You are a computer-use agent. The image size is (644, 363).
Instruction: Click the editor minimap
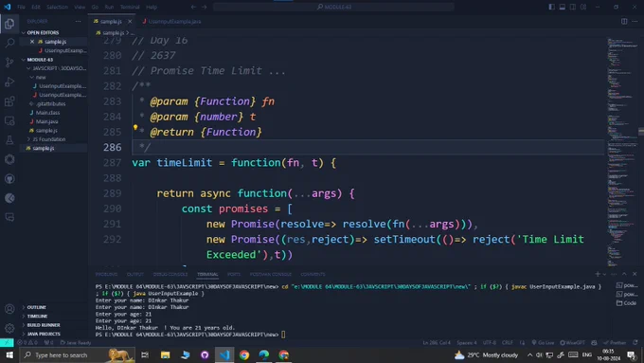[x=622, y=152]
